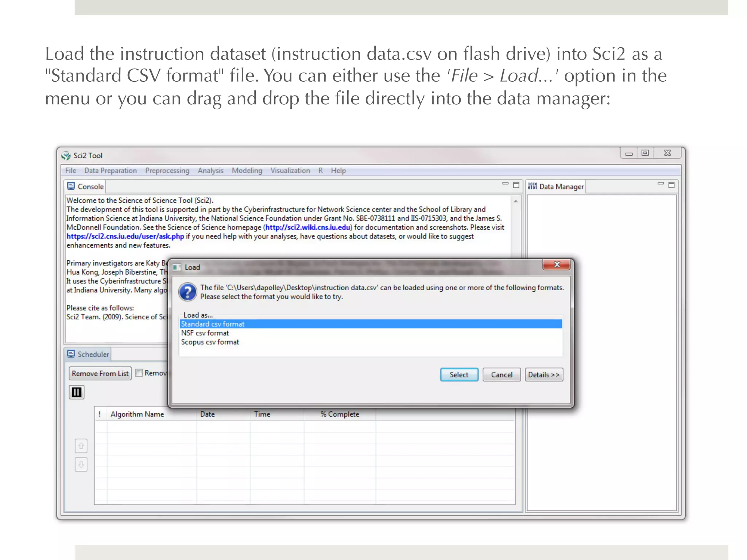747x560 pixels.
Task: Click the move-down arrow in Scheduler
Action: pos(81,464)
